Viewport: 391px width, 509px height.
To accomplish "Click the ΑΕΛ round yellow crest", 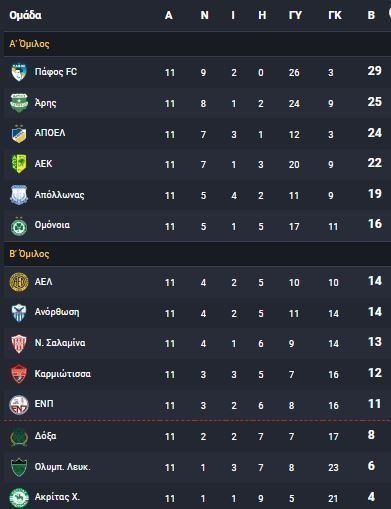I will (19, 282).
